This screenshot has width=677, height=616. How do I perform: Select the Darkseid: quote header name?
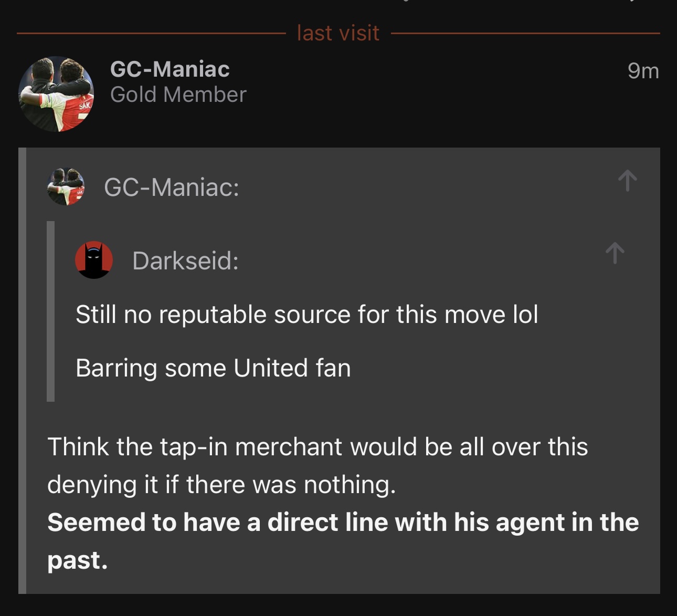185,260
